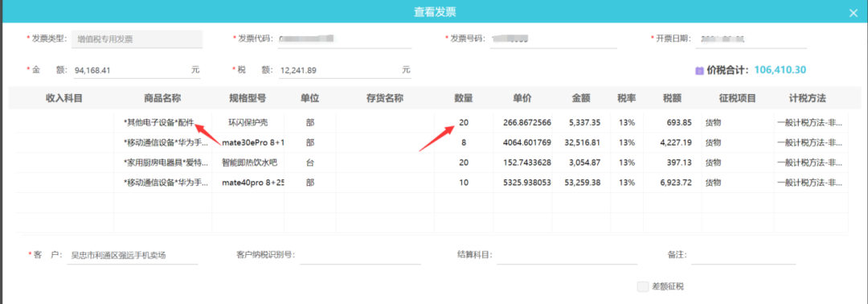Click the 规格型号 column header
868x304 pixels.
[x=248, y=99]
